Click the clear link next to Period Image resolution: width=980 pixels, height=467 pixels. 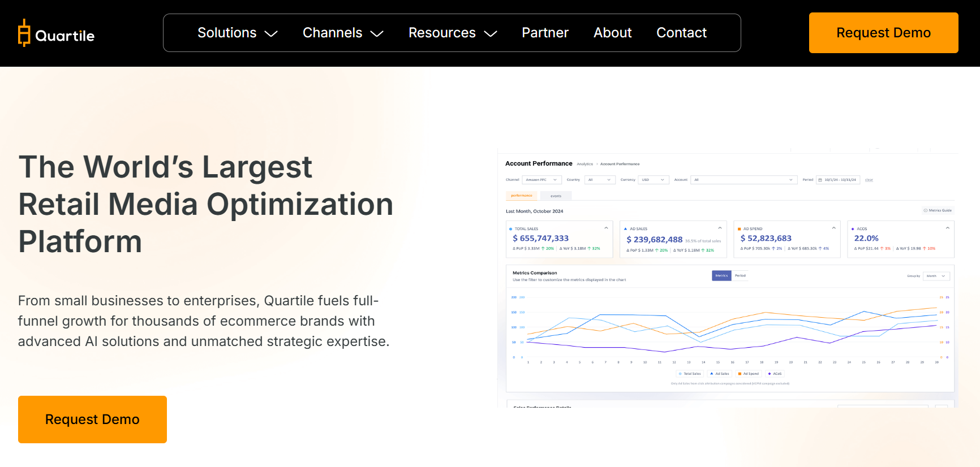click(869, 180)
